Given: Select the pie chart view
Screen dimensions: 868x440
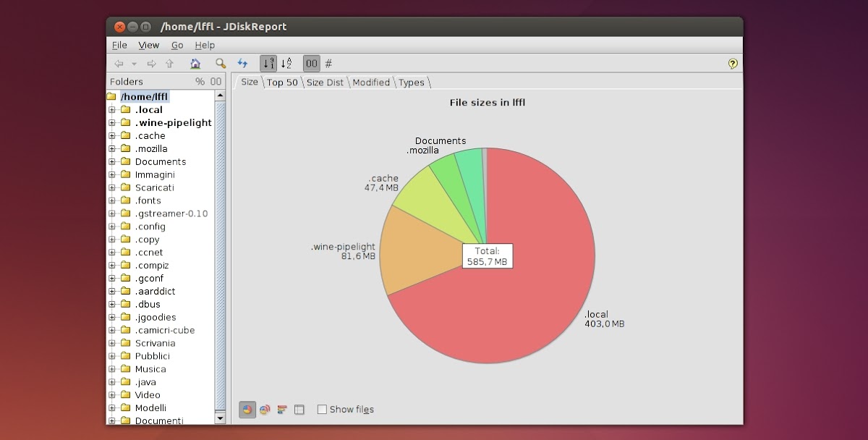Looking at the screenshot, I should (247, 410).
